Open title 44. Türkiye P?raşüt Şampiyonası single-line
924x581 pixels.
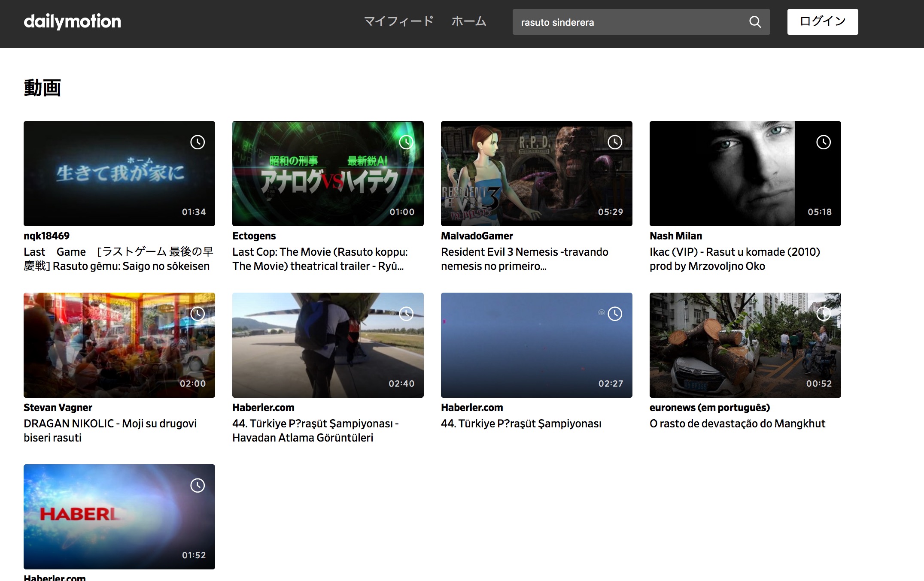[x=521, y=424]
